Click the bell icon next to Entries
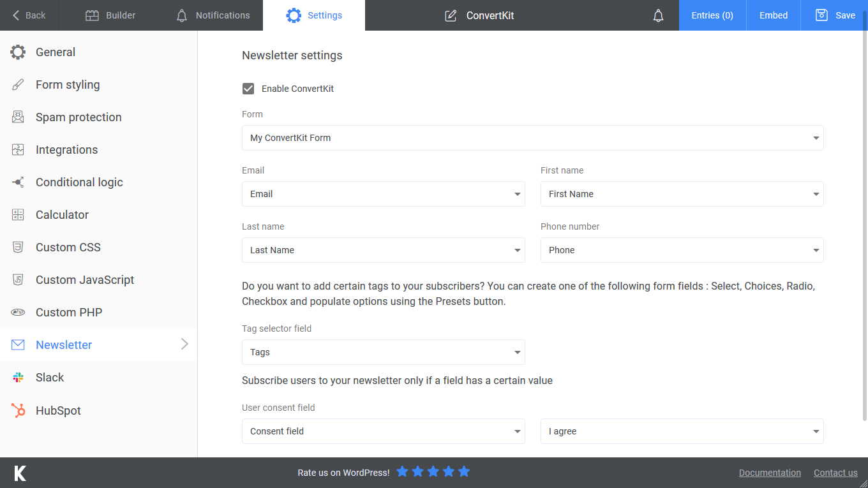The width and height of the screenshot is (868, 488). (x=659, y=15)
